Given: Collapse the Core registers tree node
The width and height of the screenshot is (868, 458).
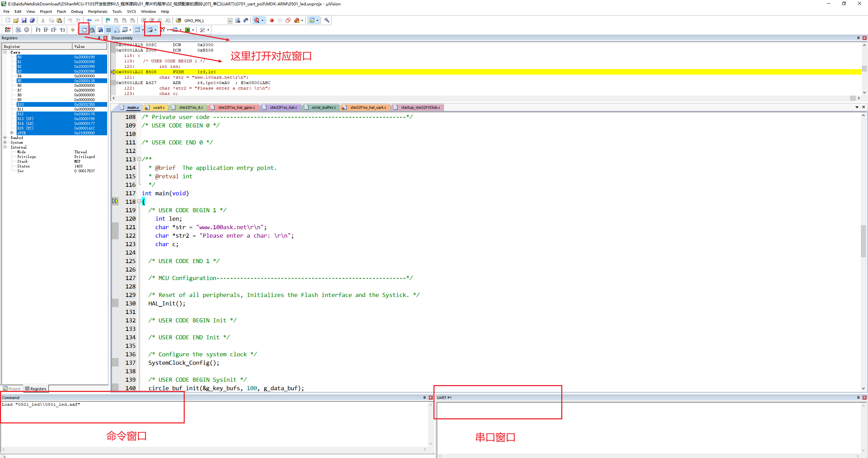Looking at the screenshot, I should coord(5,52).
